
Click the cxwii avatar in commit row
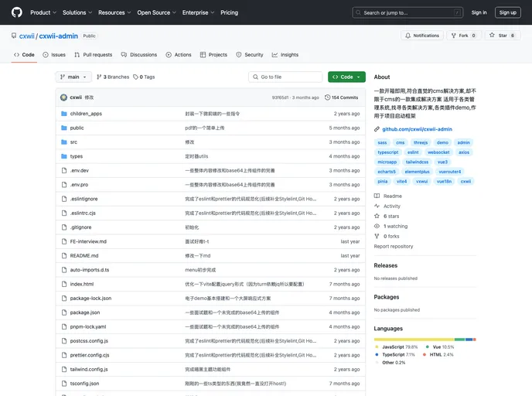pos(63,97)
